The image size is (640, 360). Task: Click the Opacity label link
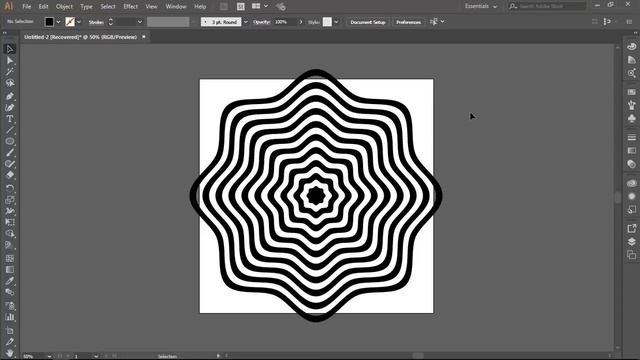[261, 22]
